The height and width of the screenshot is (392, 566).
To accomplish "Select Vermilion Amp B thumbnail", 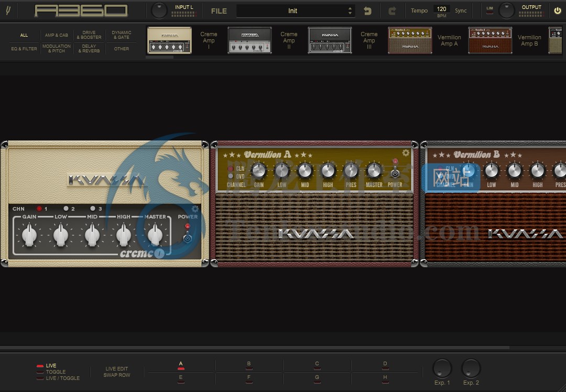I will pos(490,40).
